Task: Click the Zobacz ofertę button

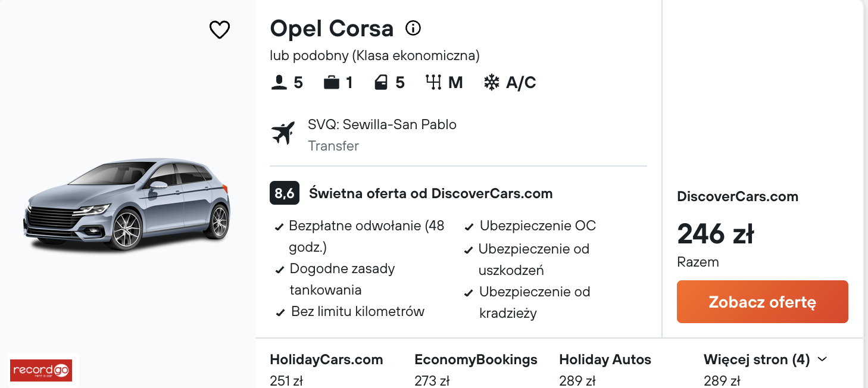Action: click(x=763, y=302)
